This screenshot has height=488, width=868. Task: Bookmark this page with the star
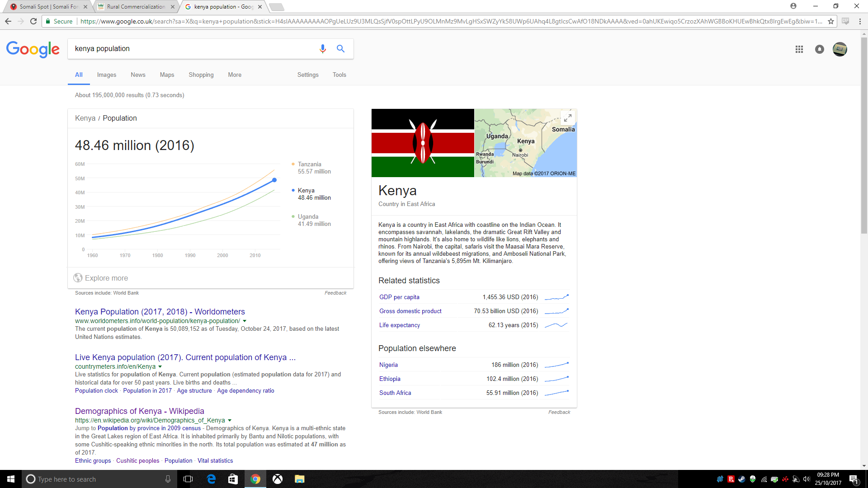(831, 21)
